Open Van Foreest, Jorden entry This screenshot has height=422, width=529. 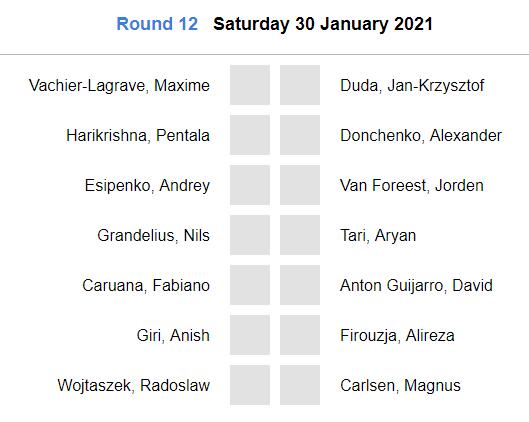[412, 185]
